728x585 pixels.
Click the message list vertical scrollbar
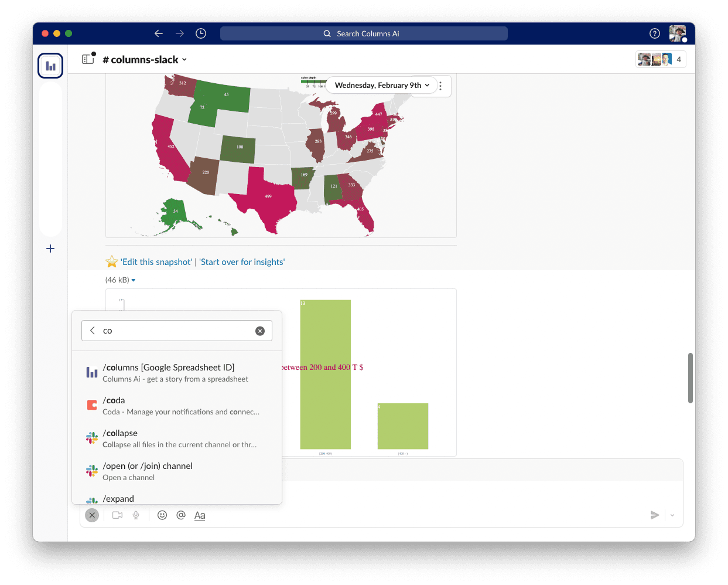pyautogui.click(x=691, y=378)
